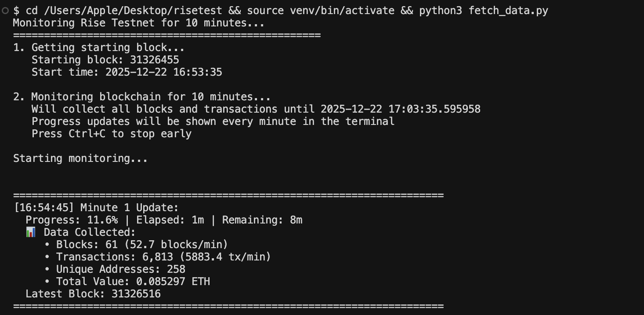Click the "Remaining: 8m" text

pyautogui.click(x=262, y=220)
